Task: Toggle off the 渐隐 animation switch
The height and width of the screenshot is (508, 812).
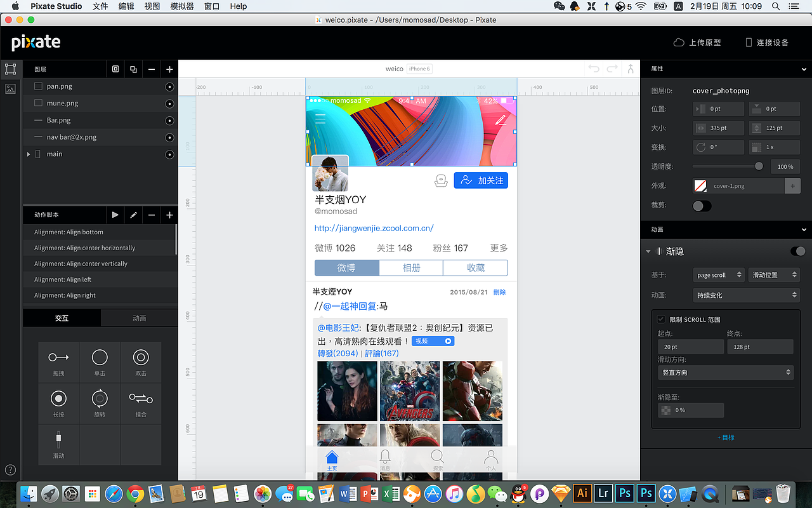Action: click(x=797, y=251)
